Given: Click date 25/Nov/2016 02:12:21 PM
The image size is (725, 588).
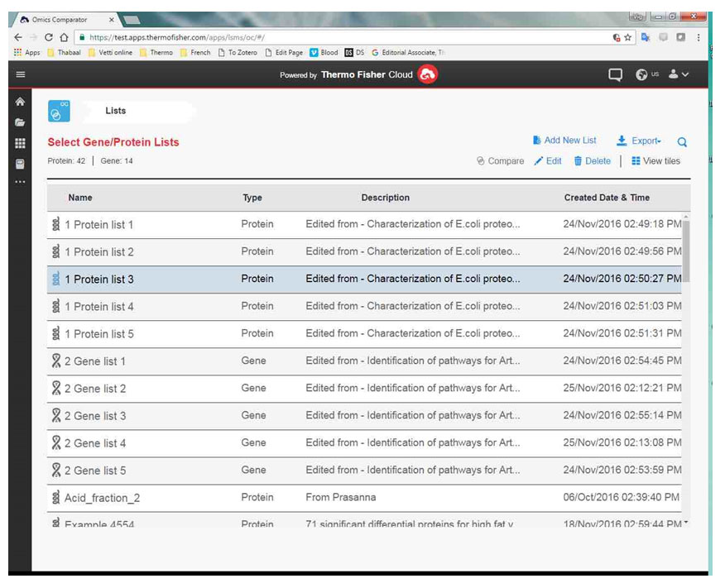Looking at the screenshot, I should [622, 388].
